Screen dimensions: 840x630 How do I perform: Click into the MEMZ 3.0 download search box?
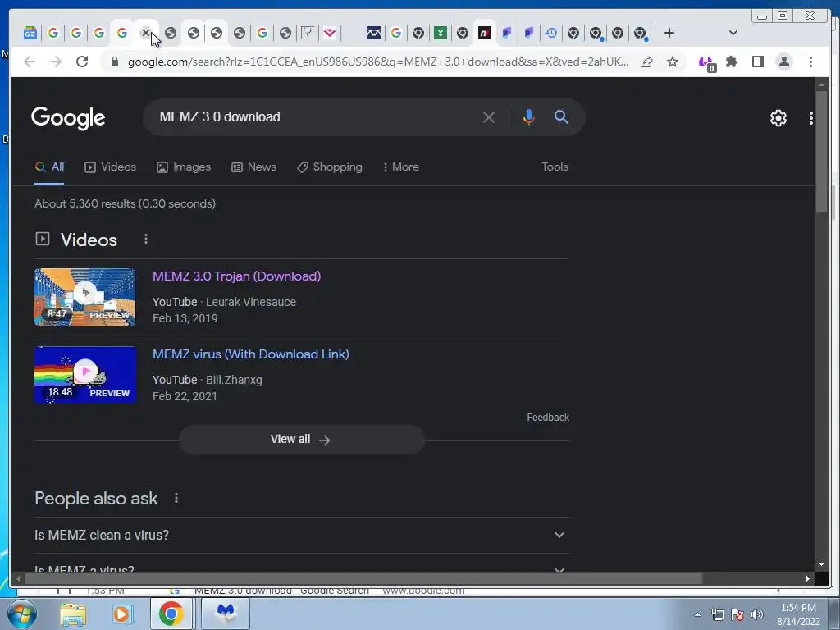[x=316, y=116]
